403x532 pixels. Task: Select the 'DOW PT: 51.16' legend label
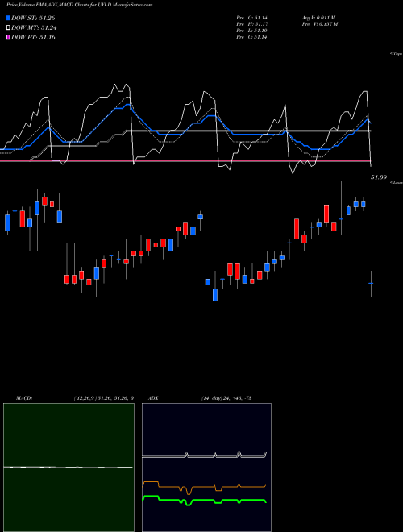click(x=33, y=37)
